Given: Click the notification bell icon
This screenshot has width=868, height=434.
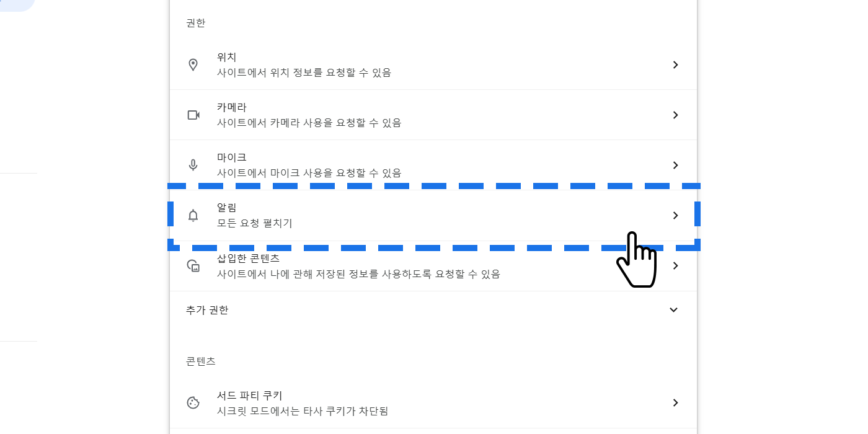Looking at the screenshot, I should click(193, 216).
